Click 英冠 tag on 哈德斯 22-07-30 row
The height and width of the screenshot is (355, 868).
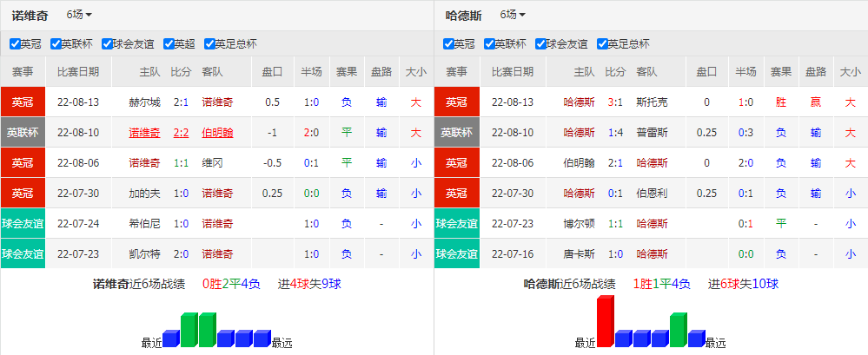click(x=457, y=194)
